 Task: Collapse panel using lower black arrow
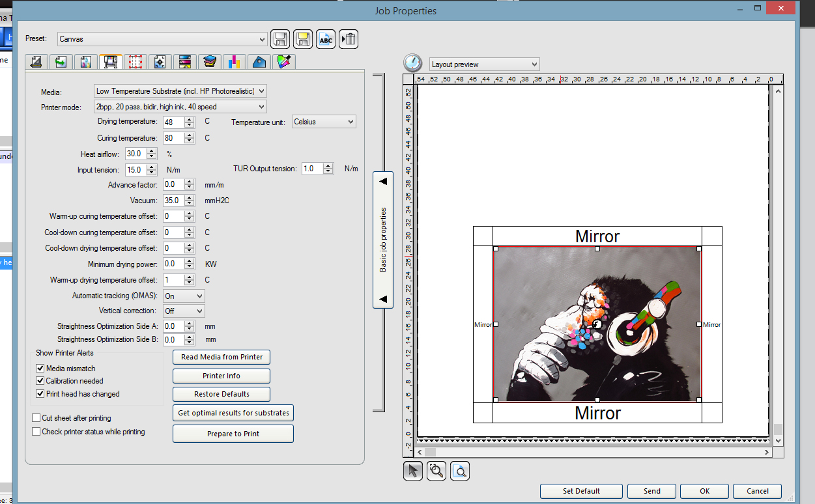(383, 299)
